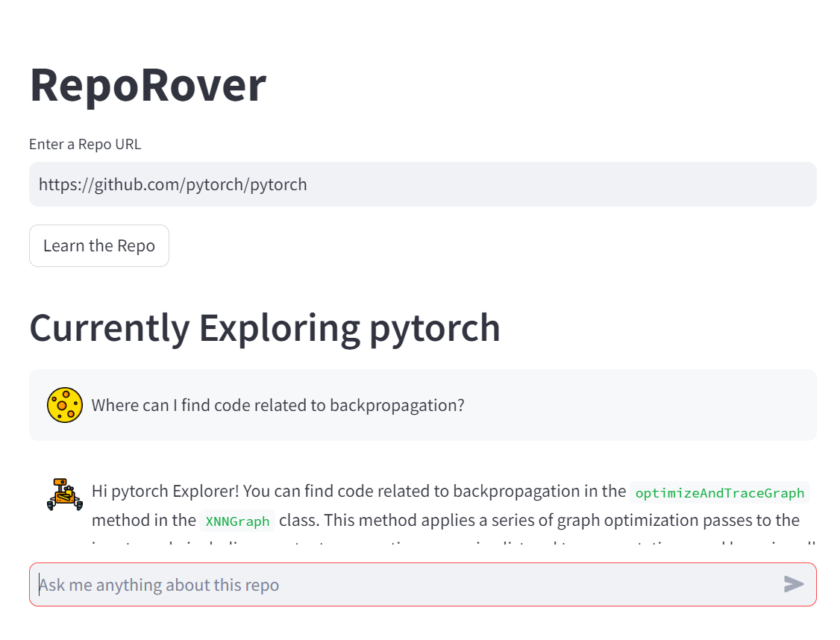Focus the Repo URL input field
Viewport: 840px width, 640px height.
click(x=423, y=184)
